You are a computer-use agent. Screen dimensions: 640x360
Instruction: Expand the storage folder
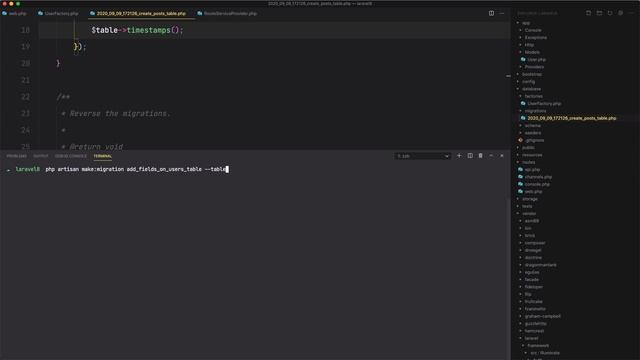pyautogui.click(x=530, y=199)
